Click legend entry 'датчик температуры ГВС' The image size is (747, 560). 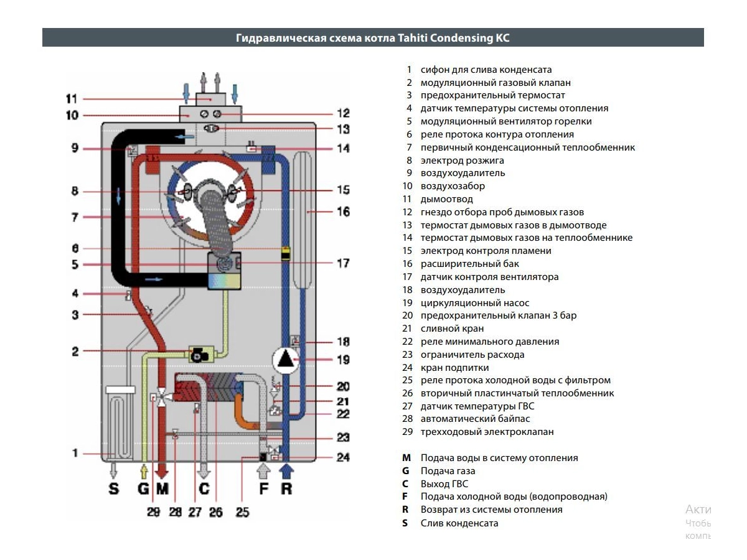pyautogui.click(x=477, y=406)
